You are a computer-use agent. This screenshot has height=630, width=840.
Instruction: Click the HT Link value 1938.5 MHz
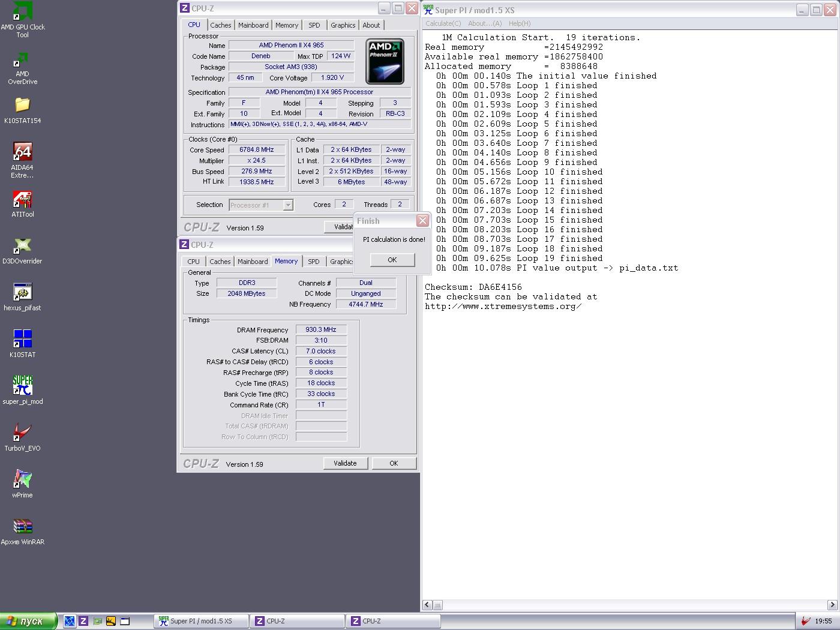tap(256, 182)
